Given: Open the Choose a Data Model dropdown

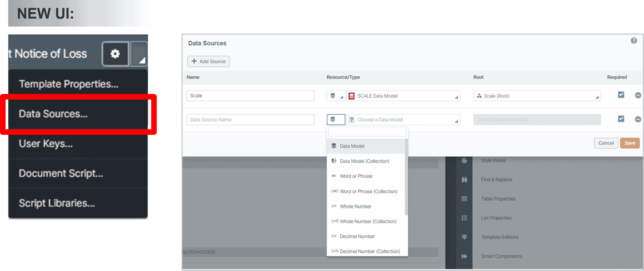Looking at the screenshot, I should (x=403, y=120).
